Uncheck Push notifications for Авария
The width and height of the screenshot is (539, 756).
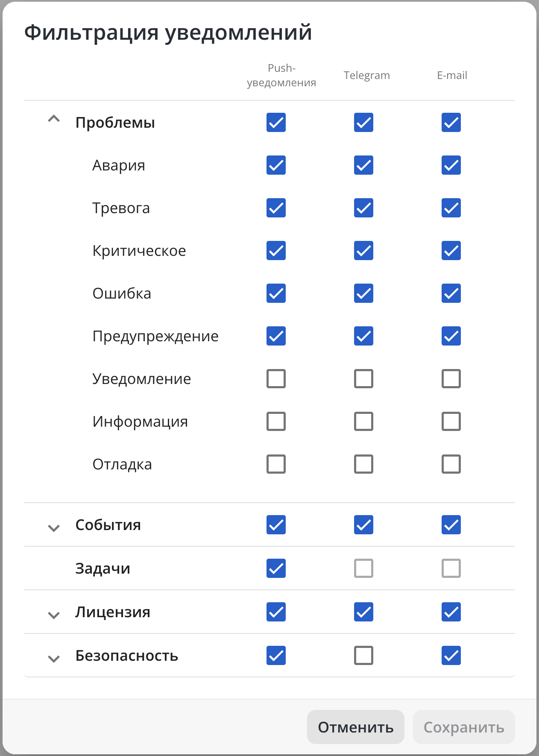point(276,165)
